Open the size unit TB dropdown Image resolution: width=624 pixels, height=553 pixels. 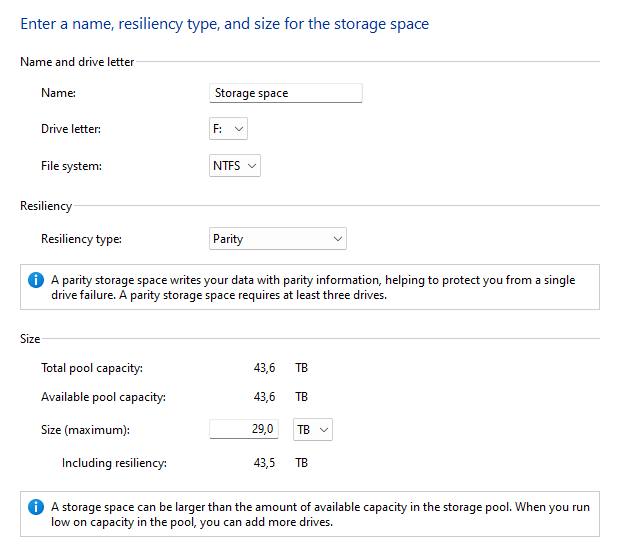[313, 430]
